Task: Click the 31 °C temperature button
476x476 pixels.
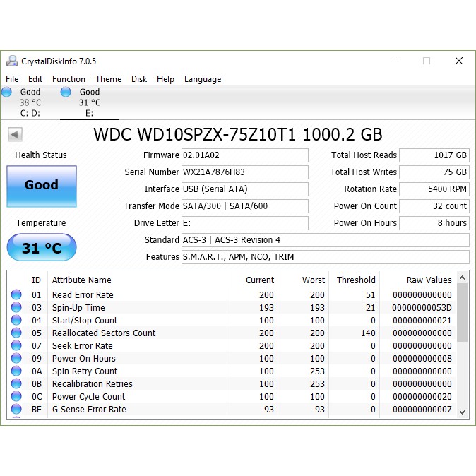Action: tap(42, 248)
